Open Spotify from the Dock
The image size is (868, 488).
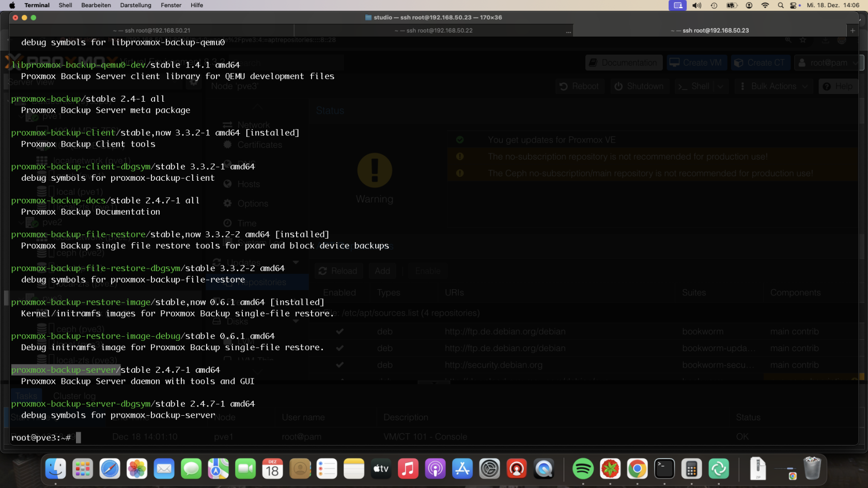pyautogui.click(x=583, y=469)
